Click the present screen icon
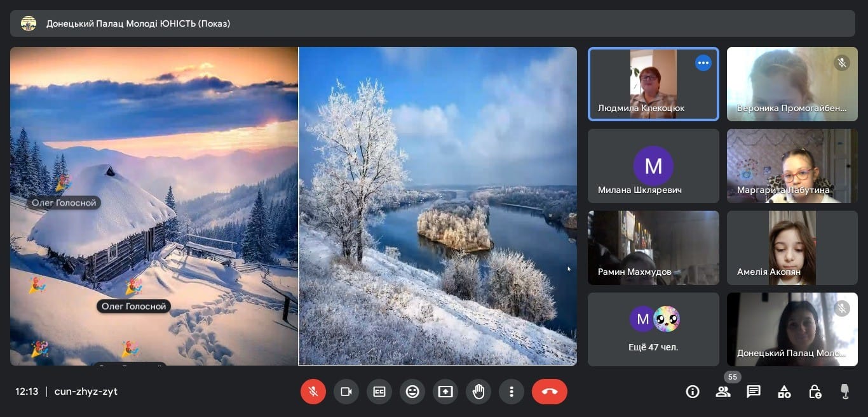Viewport: 868px width, 417px height. (445, 392)
